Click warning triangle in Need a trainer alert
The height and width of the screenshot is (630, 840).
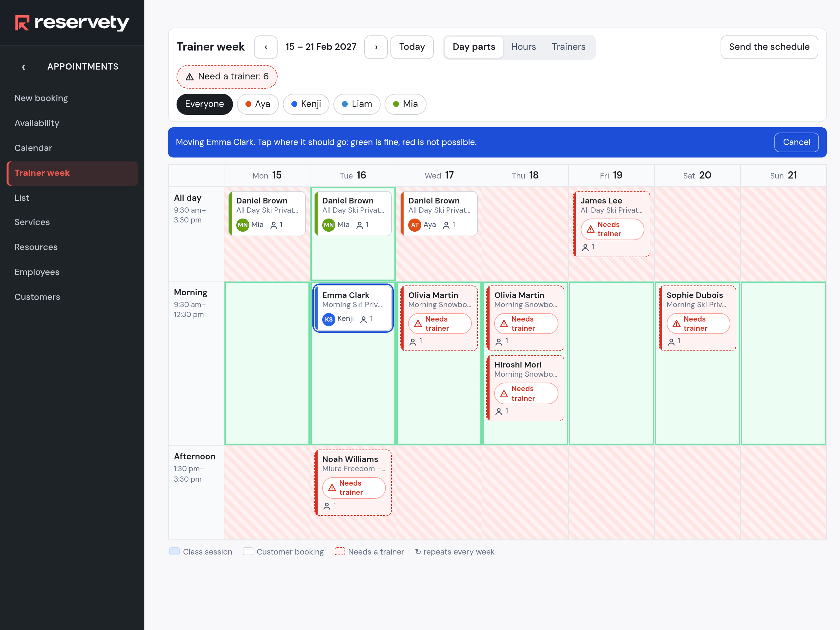click(190, 77)
